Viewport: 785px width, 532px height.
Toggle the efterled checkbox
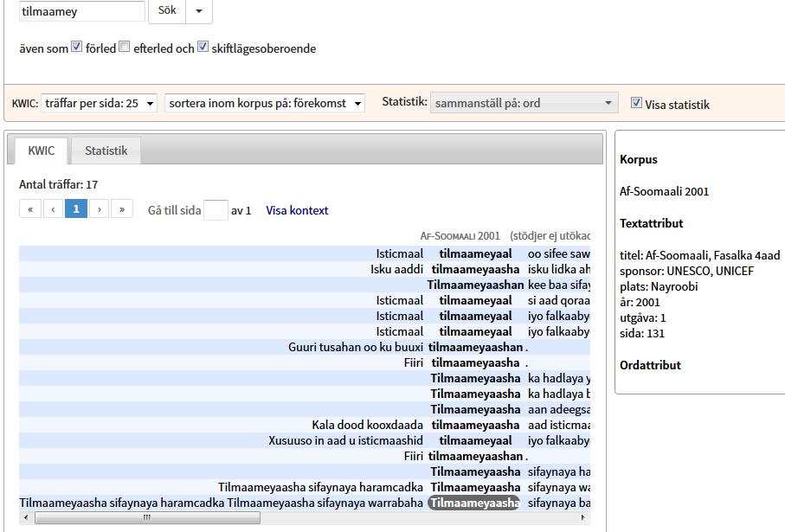click(x=124, y=47)
